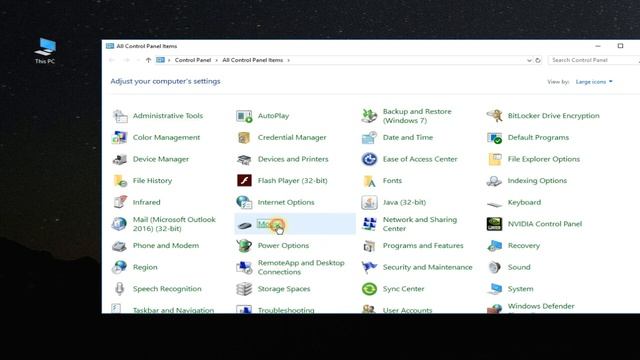Click the Back arrow navigation button
Image resolution: width=640 pixels, height=360 pixels.
(x=111, y=60)
